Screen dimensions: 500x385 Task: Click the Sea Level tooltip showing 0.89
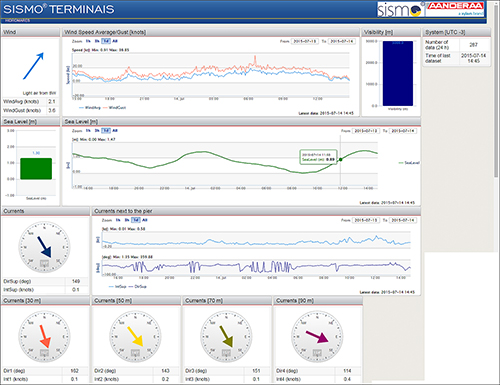point(318,157)
